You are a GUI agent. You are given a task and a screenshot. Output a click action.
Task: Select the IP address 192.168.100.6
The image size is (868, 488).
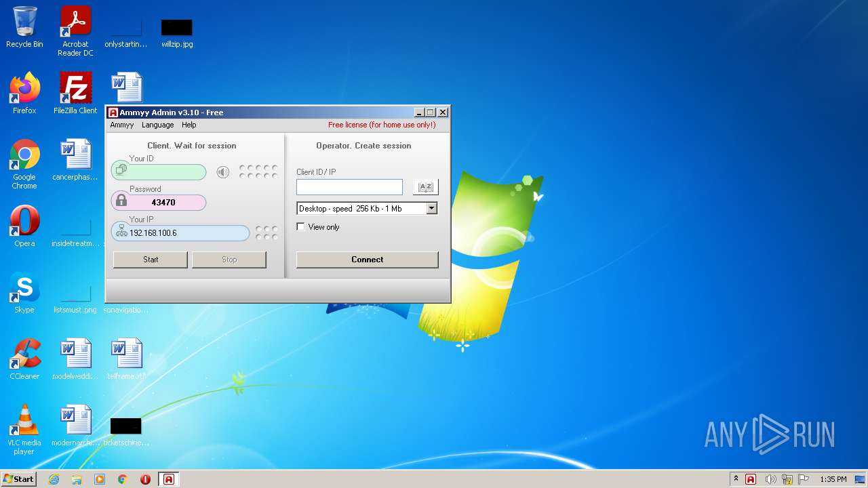(x=153, y=233)
